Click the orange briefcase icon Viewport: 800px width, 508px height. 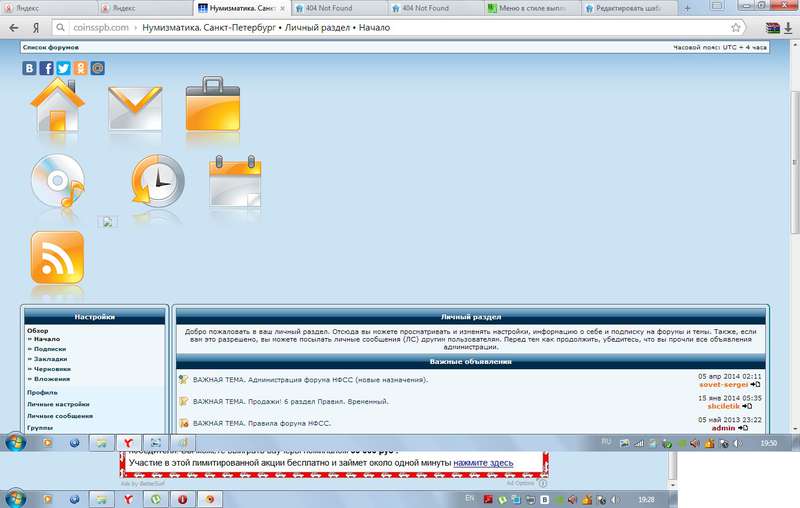[x=211, y=104]
